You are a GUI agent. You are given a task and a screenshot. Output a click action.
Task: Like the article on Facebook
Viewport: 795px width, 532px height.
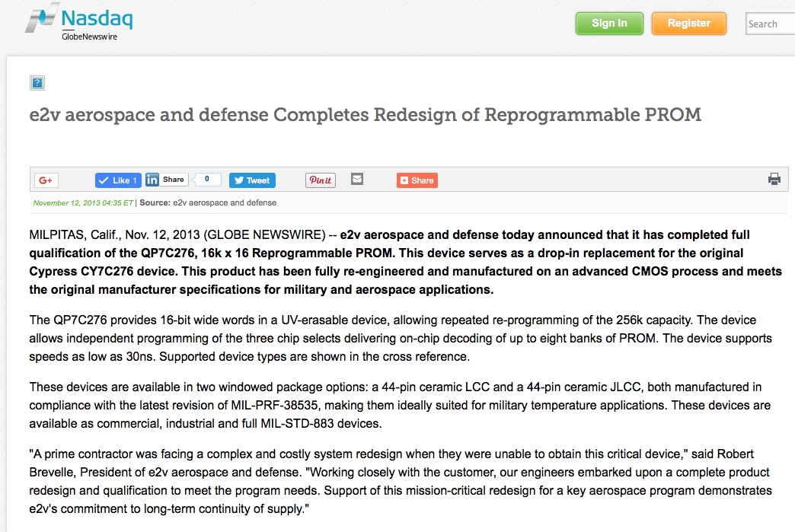[x=118, y=180]
